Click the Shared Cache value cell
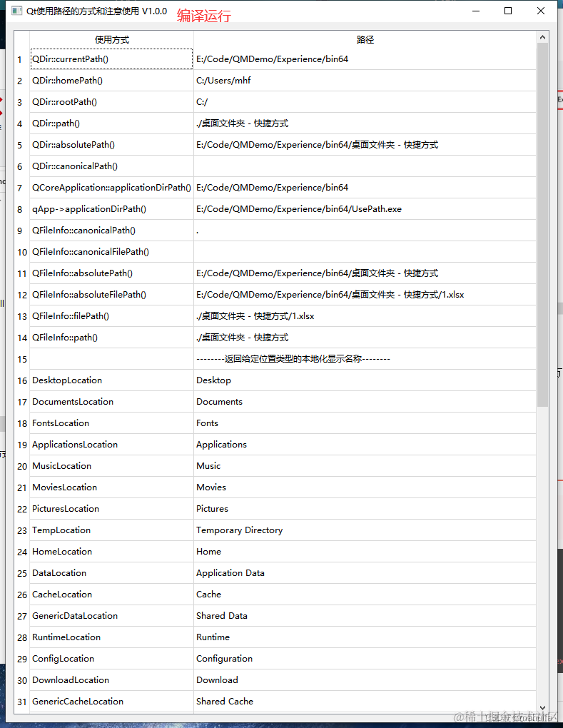 click(365, 701)
